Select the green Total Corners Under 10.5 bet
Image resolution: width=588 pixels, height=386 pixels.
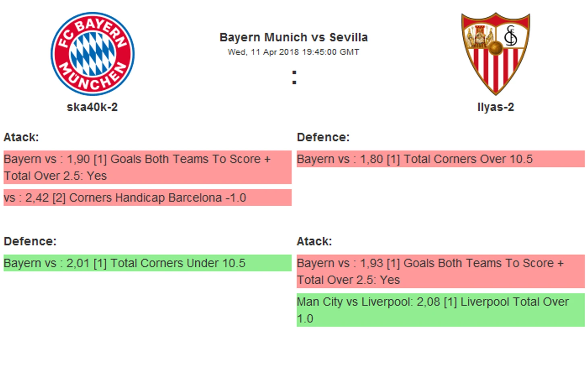click(147, 263)
